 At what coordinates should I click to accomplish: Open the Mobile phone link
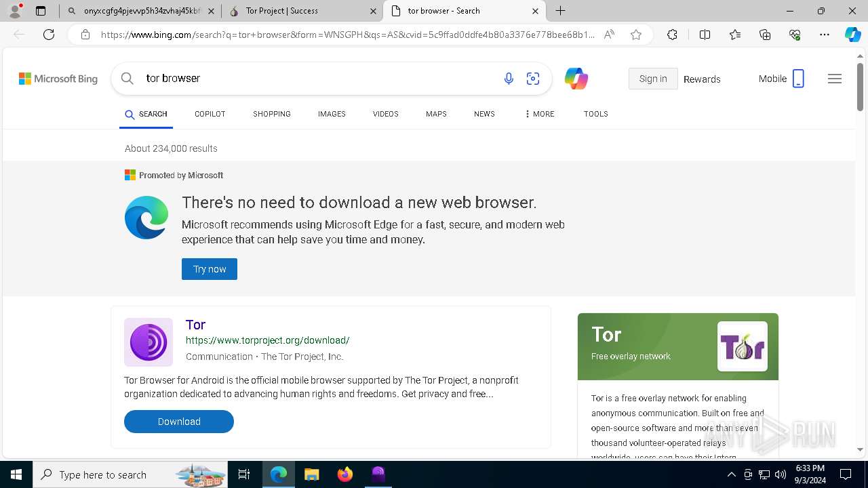[781, 79]
